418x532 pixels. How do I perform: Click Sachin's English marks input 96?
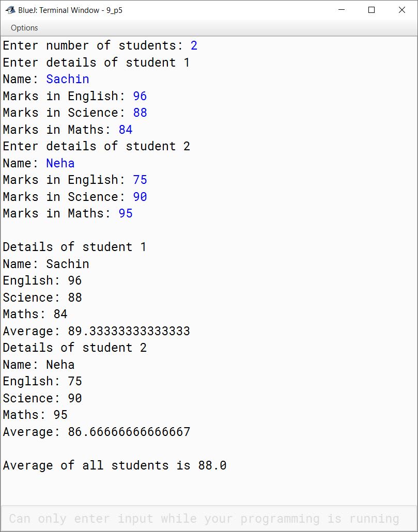pyautogui.click(x=140, y=96)
